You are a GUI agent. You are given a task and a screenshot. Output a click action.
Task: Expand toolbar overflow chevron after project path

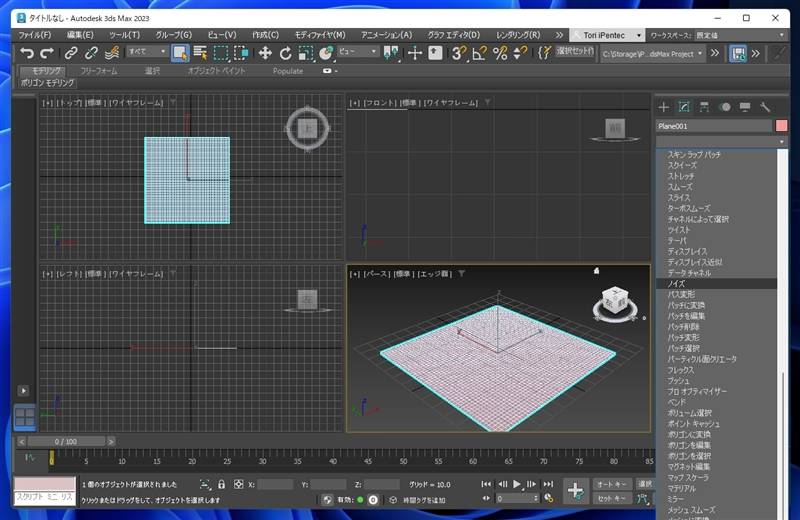click(x=715, y=53)
